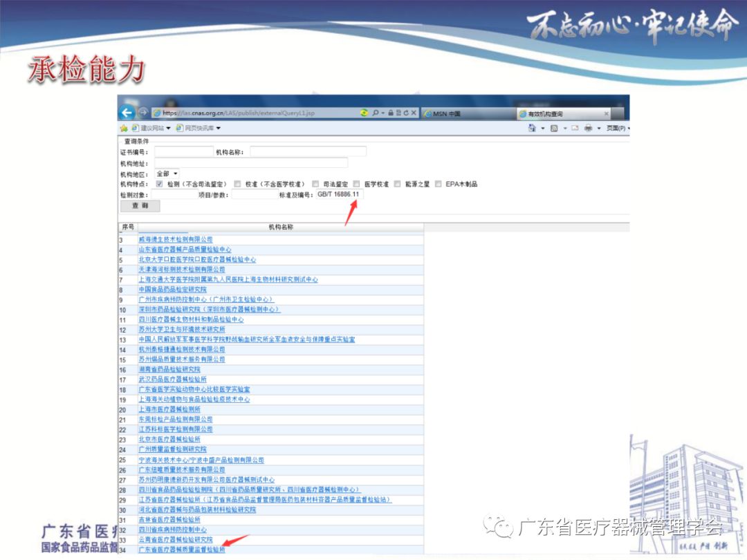Click the printer icon in command bar

(587, 128)
